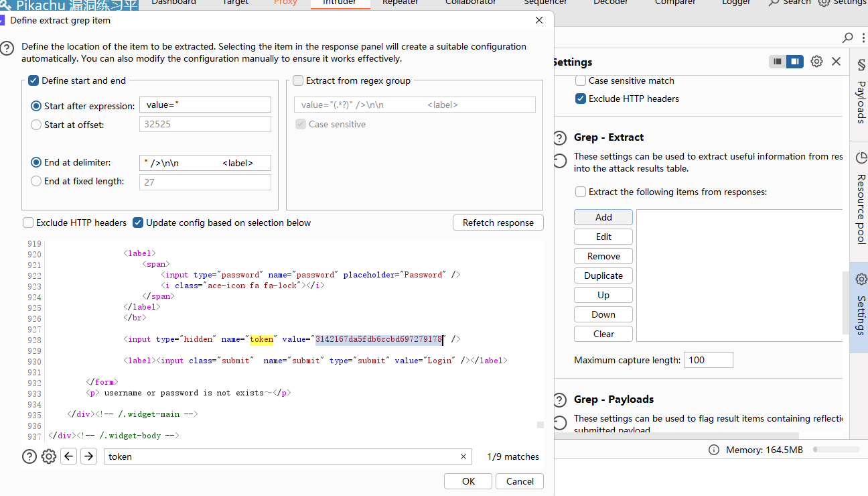Switch to the Intruder tab

(x=340, y=3)
